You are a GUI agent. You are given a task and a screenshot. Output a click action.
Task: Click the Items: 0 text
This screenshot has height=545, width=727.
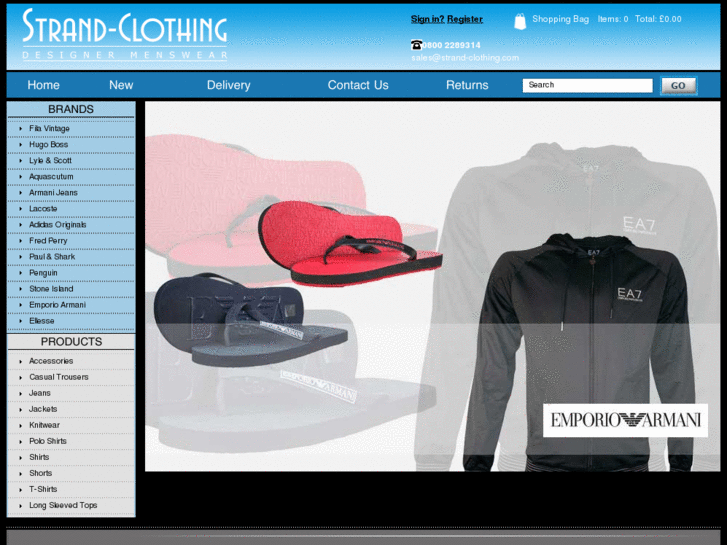[x=613, y=19]
